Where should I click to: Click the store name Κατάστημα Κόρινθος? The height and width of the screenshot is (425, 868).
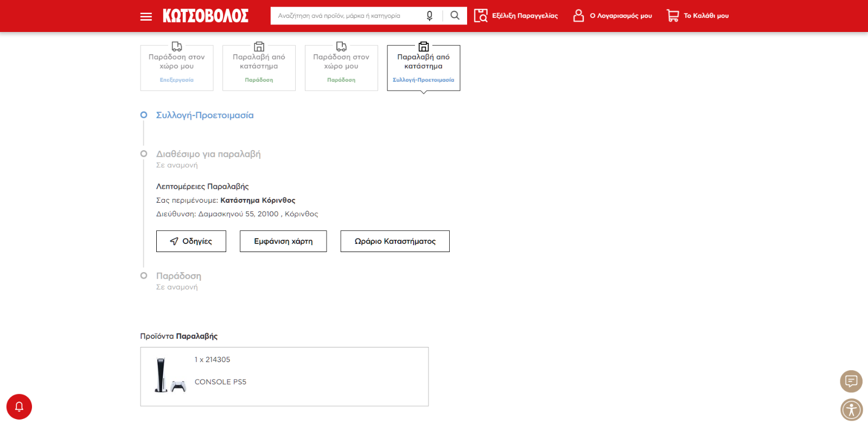(x=258, y=200)
